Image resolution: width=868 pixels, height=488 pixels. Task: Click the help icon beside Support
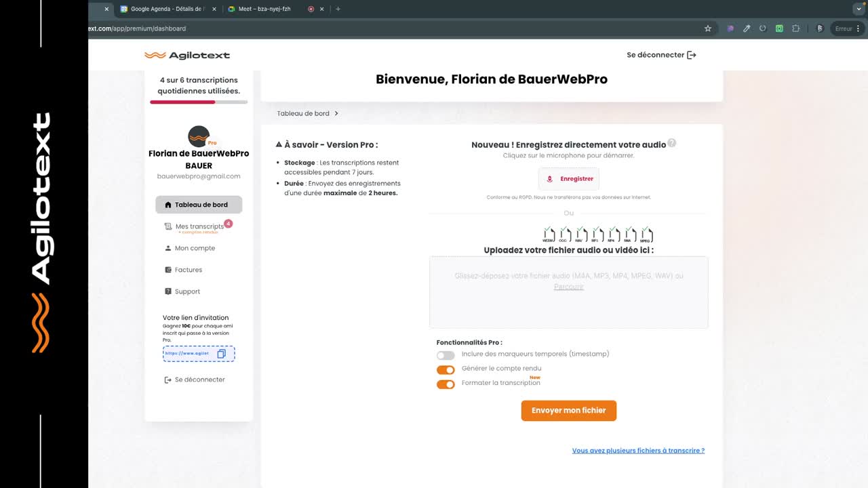168,291
